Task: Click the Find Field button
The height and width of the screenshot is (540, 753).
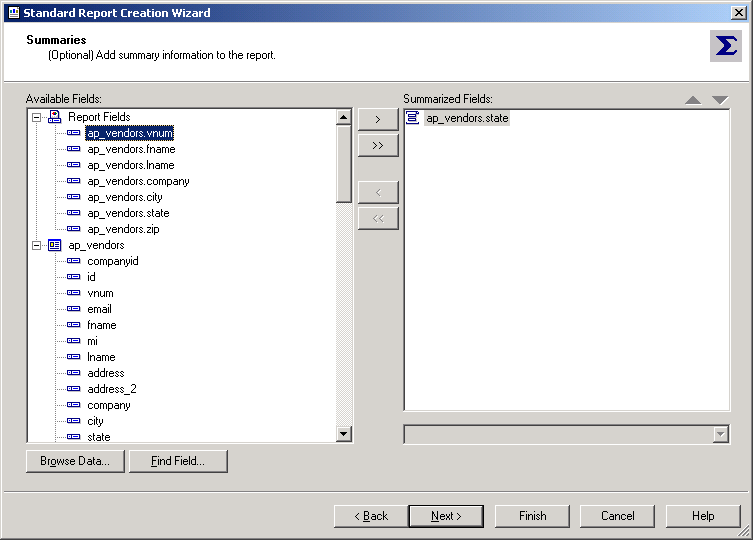Action: (178, 461)
